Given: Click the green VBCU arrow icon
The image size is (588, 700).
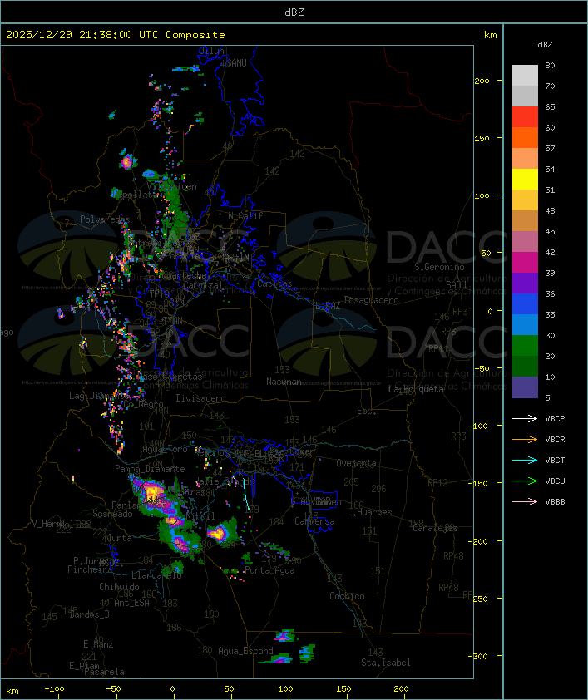Looking at the screenshot, I should pos(525,481).
